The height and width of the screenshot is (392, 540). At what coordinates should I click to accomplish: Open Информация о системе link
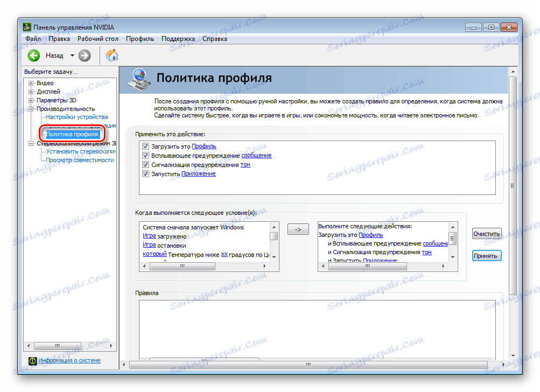[x=69, y=360]
